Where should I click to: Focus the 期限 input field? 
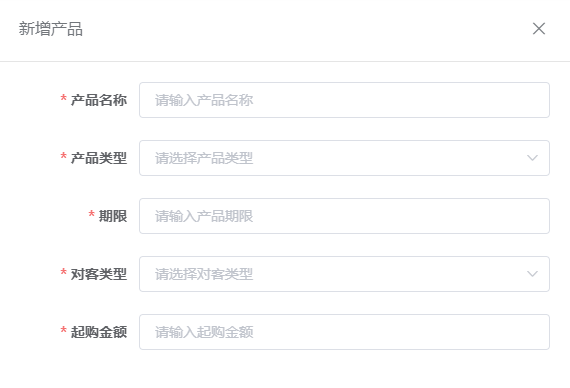(x=344, y=216)
